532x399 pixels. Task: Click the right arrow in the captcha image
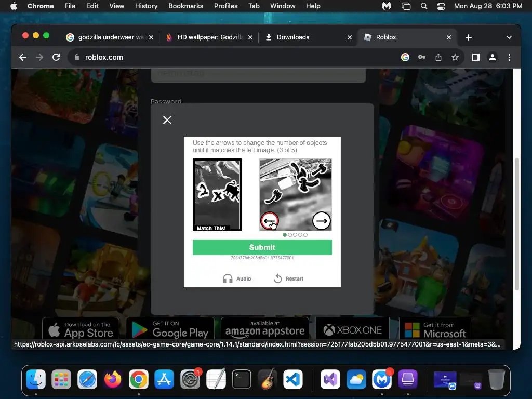[x=321, y=221]
